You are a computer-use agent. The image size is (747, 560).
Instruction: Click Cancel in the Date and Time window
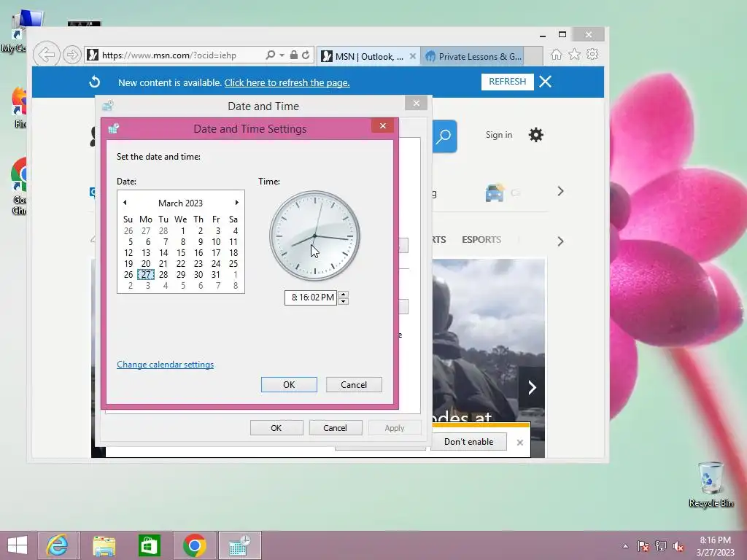[336, 428]
